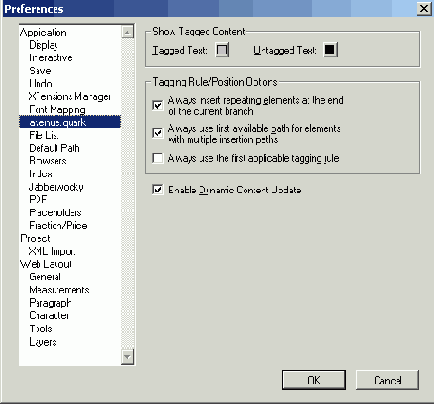Screen dimensions: 434x404
Task: Open the Browsers preferences pane
Action: [48, 161]
